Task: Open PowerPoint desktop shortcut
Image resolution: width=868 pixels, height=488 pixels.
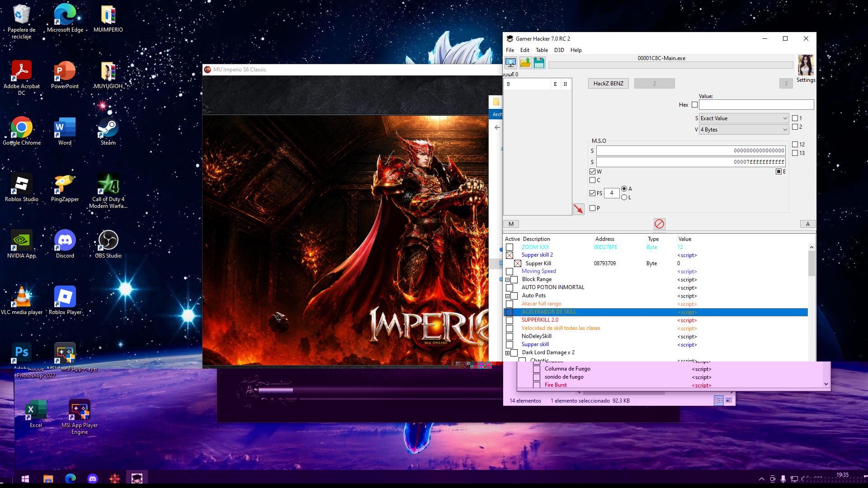Action: 65,75
